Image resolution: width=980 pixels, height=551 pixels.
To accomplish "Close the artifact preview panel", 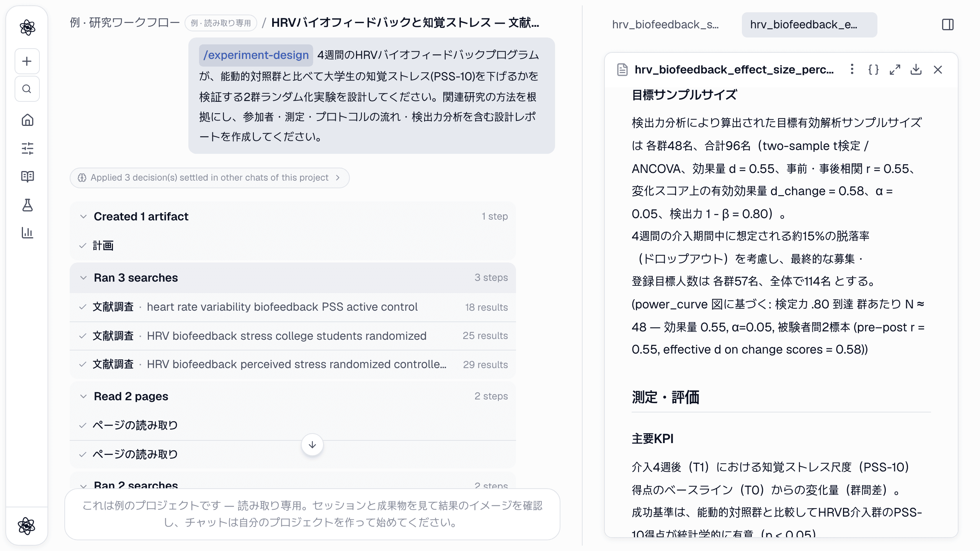I will [938, 70].
